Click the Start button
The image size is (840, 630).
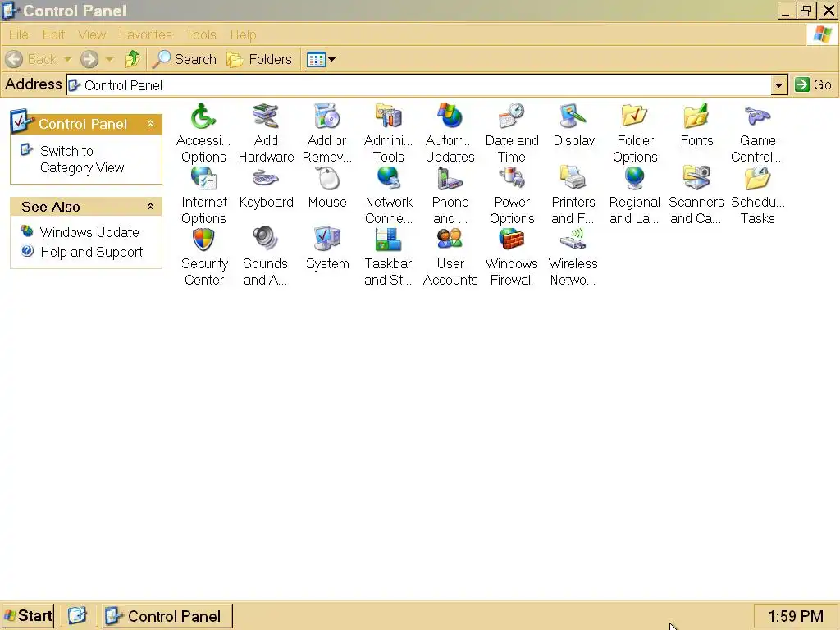coord(28,616)
